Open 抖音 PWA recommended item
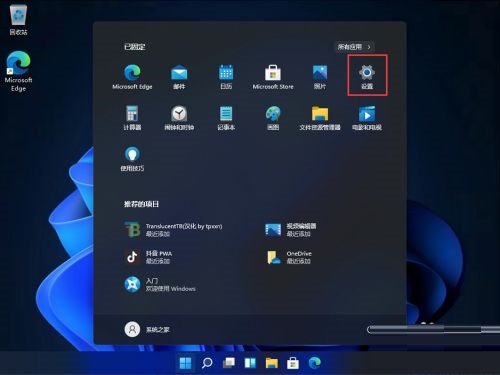 click(148, 257)
